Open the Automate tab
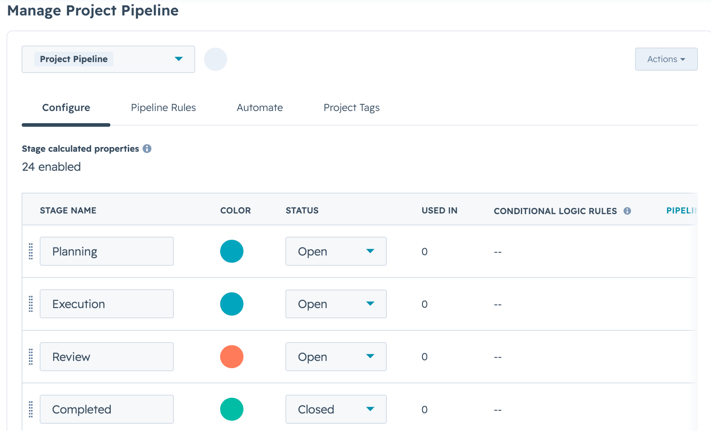 click(x=260, y=108)
